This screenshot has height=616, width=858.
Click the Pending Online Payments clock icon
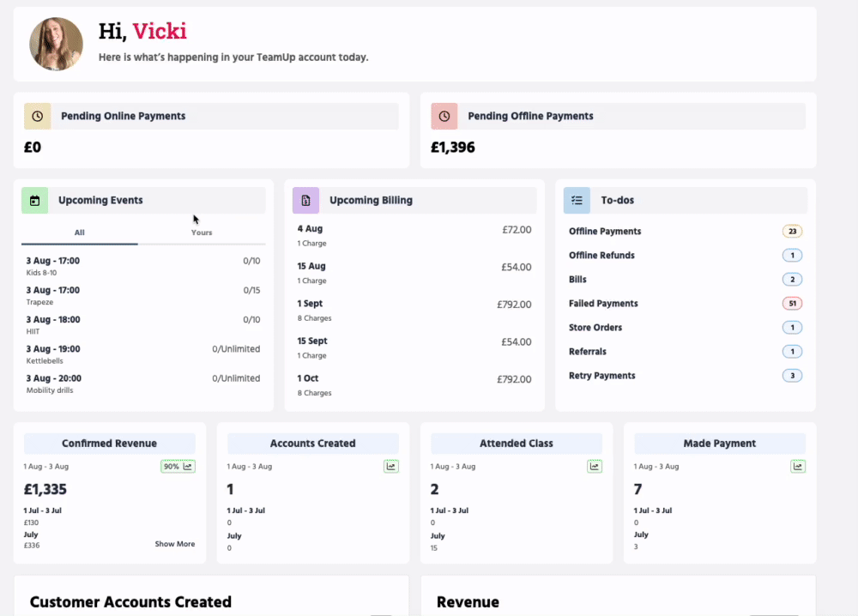click(37, 116)
